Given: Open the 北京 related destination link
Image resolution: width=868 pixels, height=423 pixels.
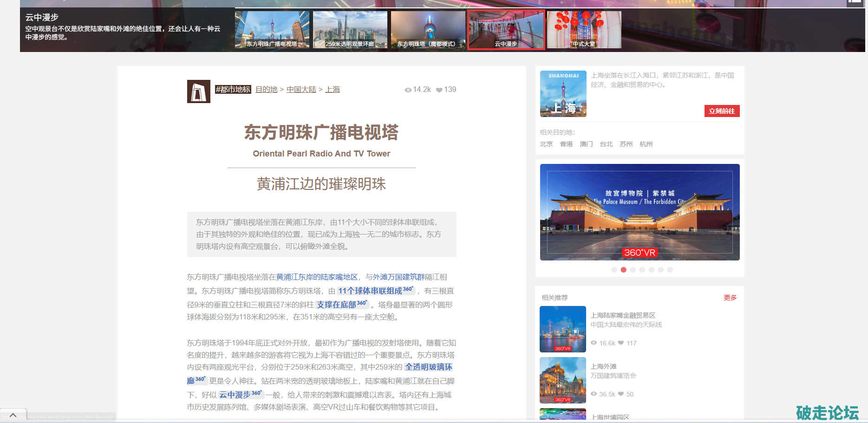Looking at the screenshot, I should click(546, 144).
